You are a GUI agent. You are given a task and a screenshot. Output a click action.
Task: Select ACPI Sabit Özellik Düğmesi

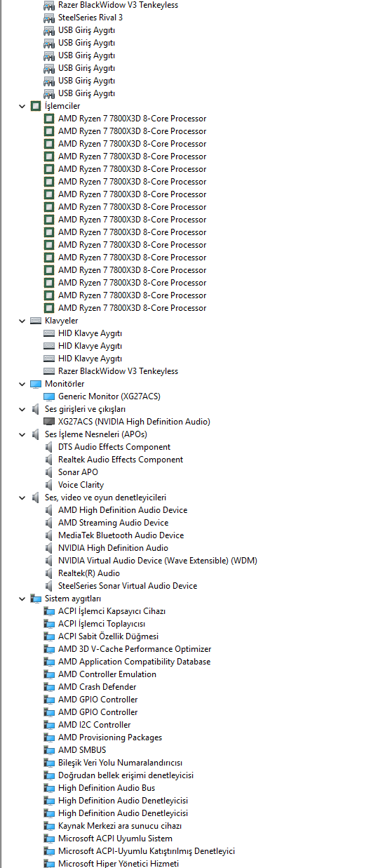click(x=108, y=636)
